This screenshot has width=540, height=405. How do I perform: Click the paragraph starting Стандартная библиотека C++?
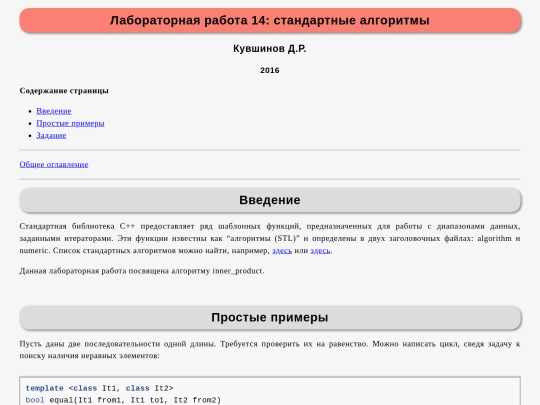[x=270, y=238]
